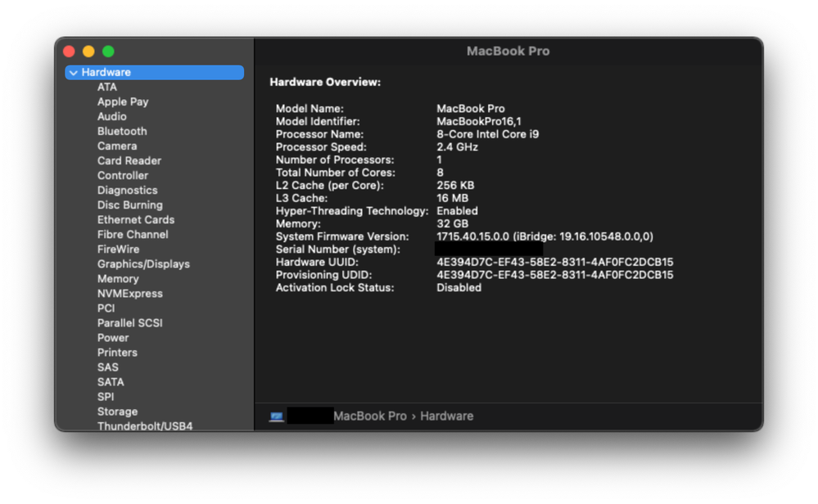The width and height of the screenshot is (818, 504).
Task: Select Camera in the sidebar
Action: (116, 146)
